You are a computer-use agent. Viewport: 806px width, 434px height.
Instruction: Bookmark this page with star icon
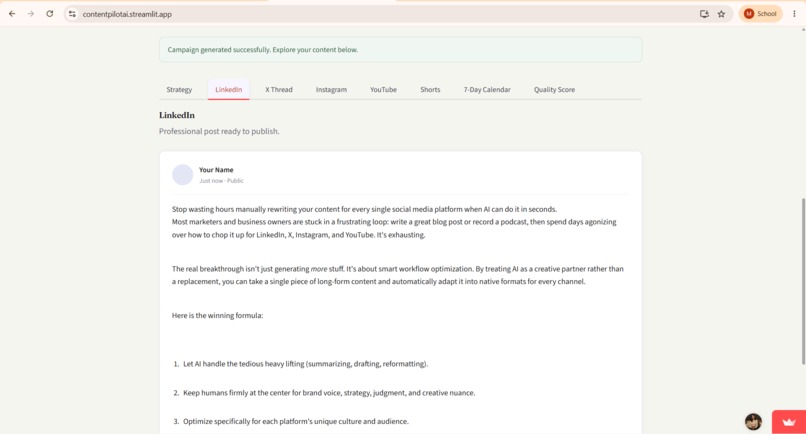(x=721, y=14)
